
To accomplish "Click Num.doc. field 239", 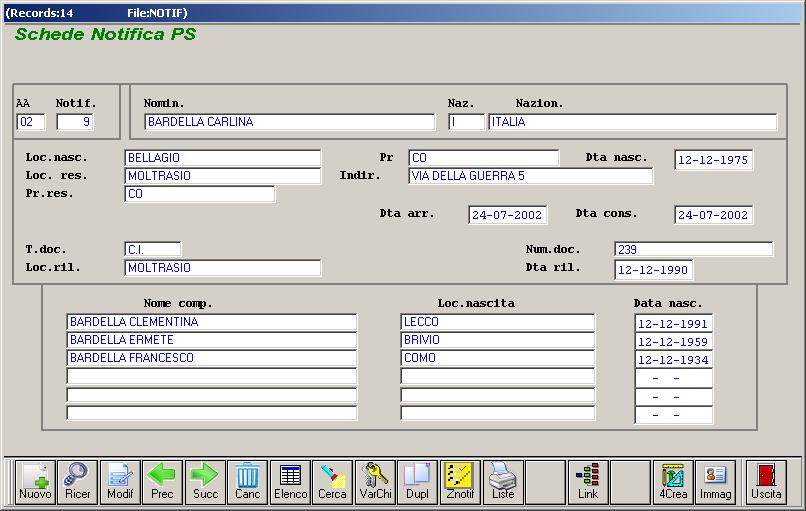I will click(693, 249).
